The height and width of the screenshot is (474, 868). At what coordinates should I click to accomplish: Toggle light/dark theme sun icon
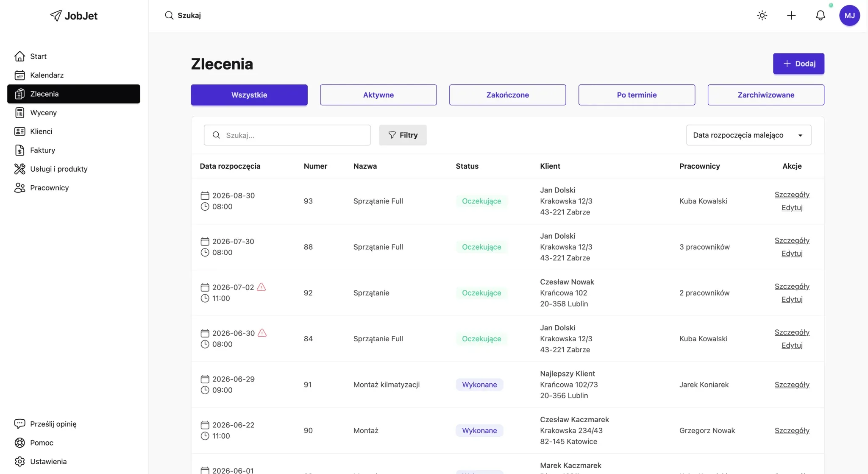762,16
